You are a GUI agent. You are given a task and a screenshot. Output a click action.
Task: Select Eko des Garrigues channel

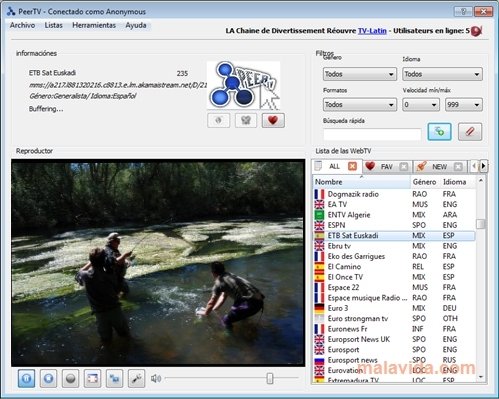pyautogui.click(x=394, y=256)
